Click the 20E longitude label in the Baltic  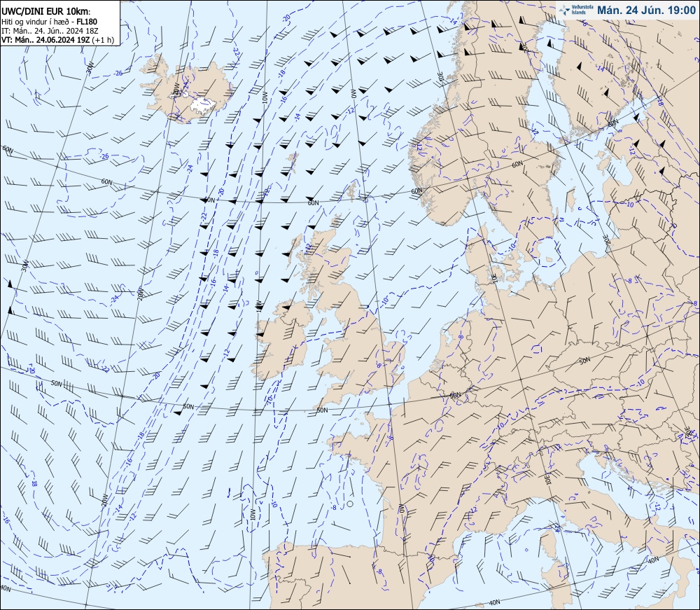[605, 240]
